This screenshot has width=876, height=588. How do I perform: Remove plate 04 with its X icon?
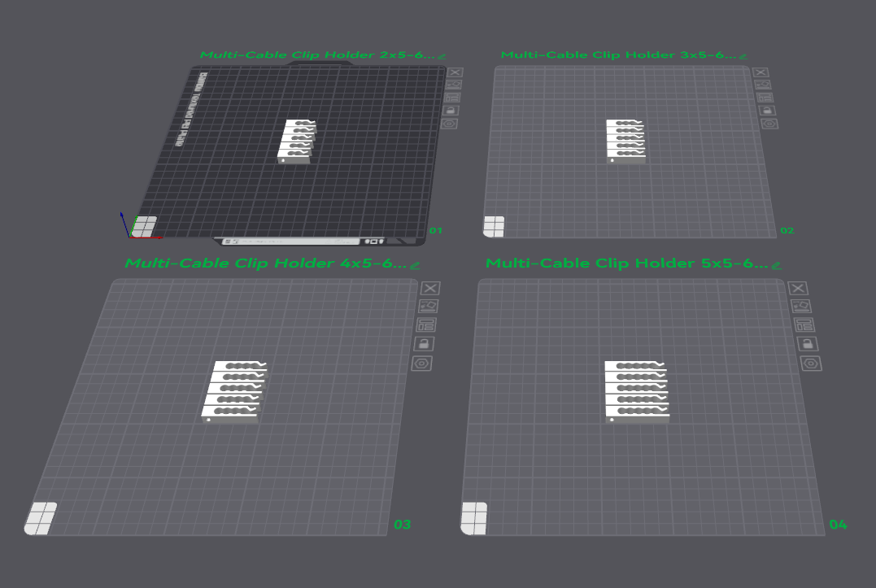(798, 288)
